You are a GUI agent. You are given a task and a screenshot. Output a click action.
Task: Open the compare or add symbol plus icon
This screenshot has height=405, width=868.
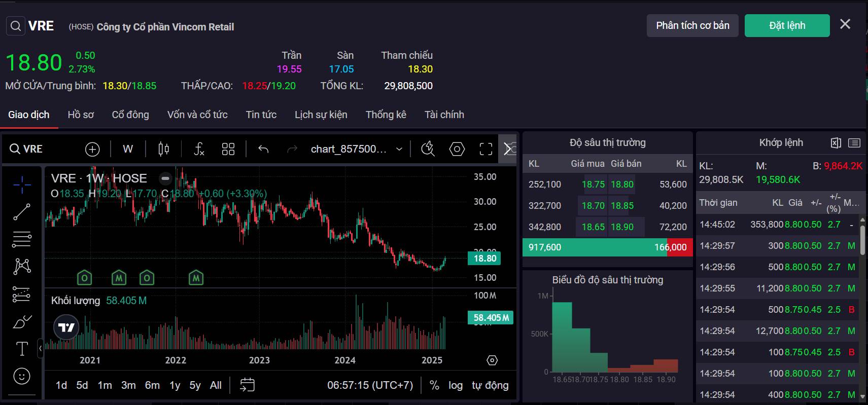[x=92, y=149]
